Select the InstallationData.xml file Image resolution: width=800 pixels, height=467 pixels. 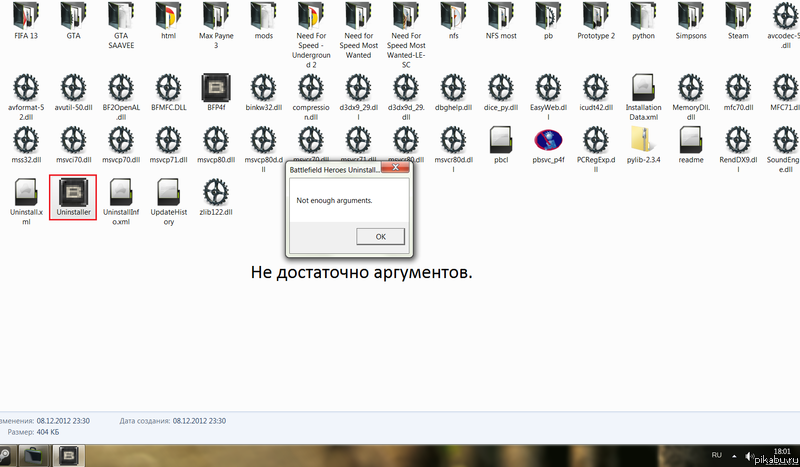(643, 97)
